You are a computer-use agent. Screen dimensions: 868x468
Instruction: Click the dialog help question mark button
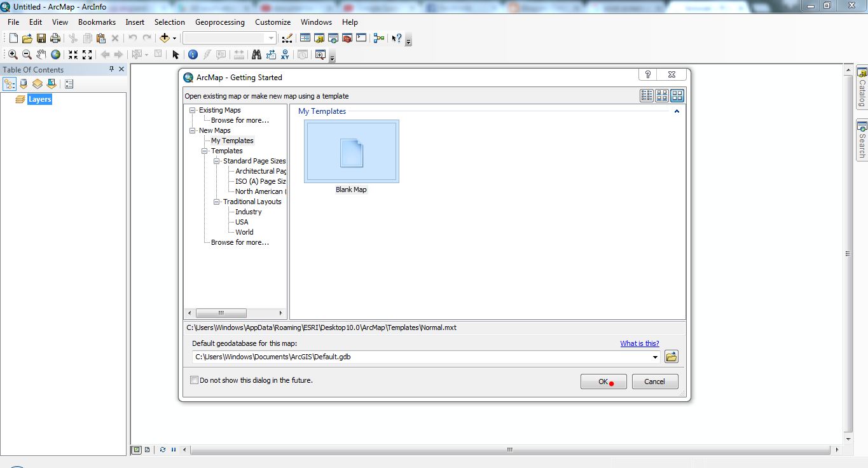tap(647, 74)
